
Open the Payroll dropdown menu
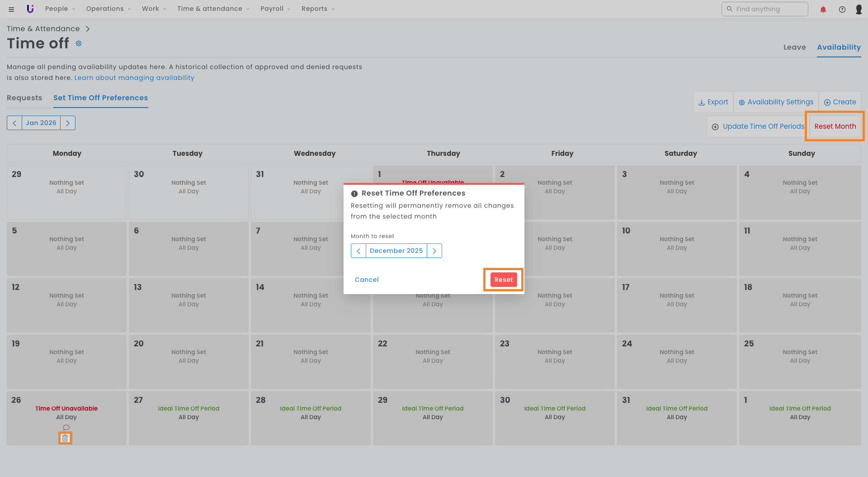(275, 9)
